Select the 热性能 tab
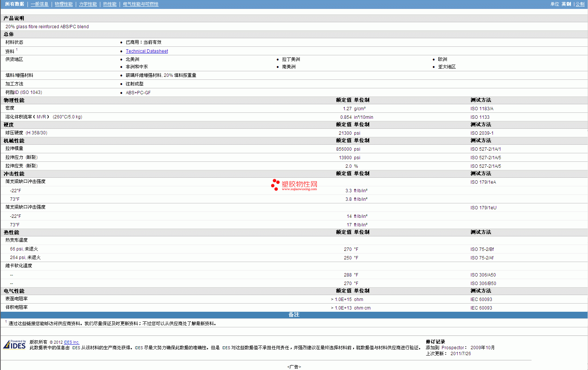This screenshot has width=588, height=370. pyautogui.click(x=110, y=4)
